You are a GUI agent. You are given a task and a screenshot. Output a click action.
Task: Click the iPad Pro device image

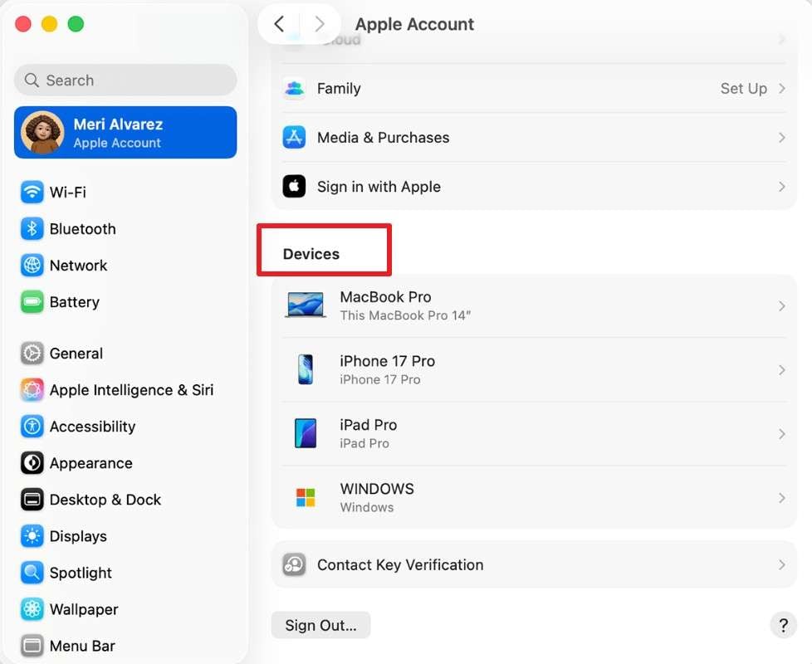(306, 433)
